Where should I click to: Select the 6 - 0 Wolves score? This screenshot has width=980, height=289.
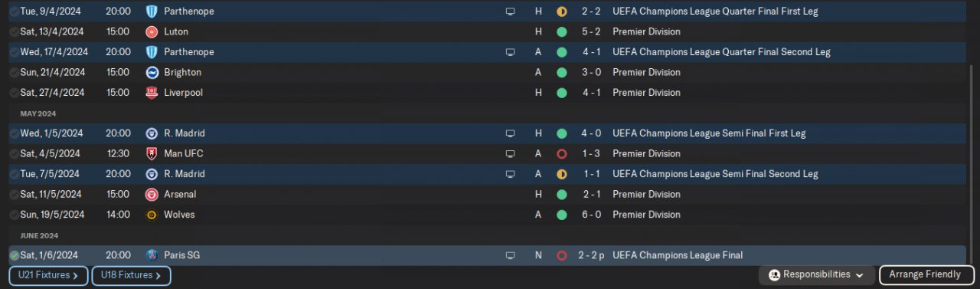590,215
